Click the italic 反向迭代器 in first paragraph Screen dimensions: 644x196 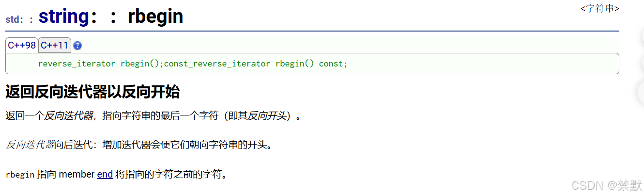(69, 116)
